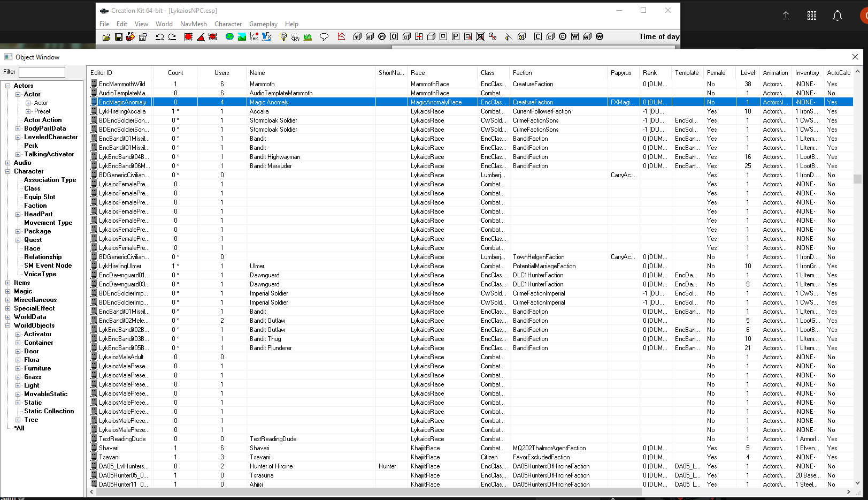The image size is (868, 500).
Task: Open the Help menu
Action: click(x=291, y=24)
